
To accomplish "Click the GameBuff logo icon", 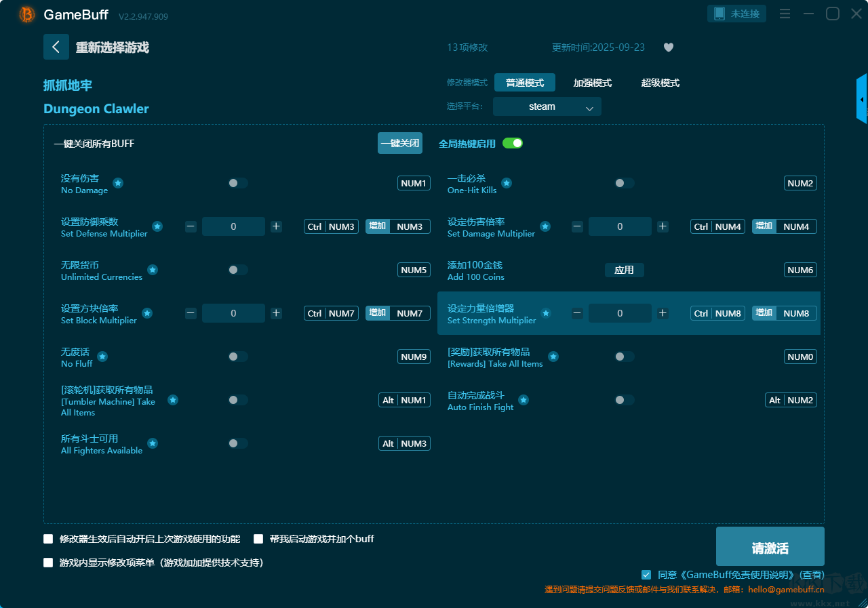I will (27, 14).
